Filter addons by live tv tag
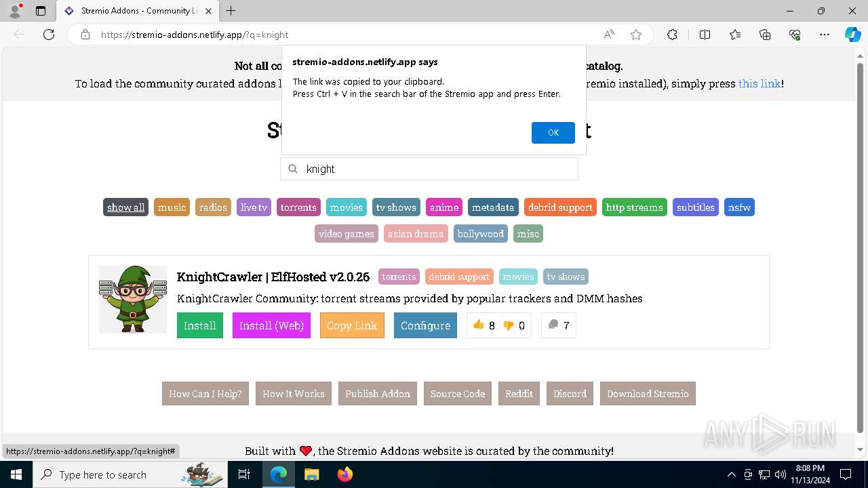 (254, 207)
